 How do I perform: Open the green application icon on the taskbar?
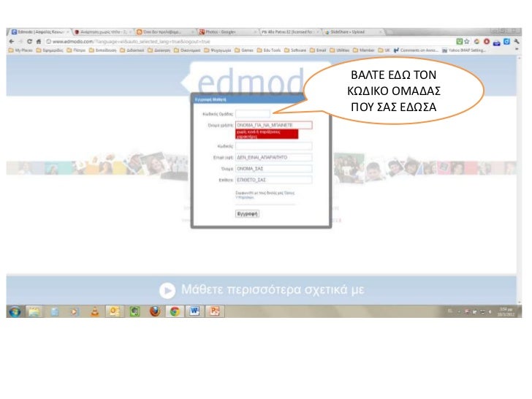pyautogui.click(x=134, y=311)
